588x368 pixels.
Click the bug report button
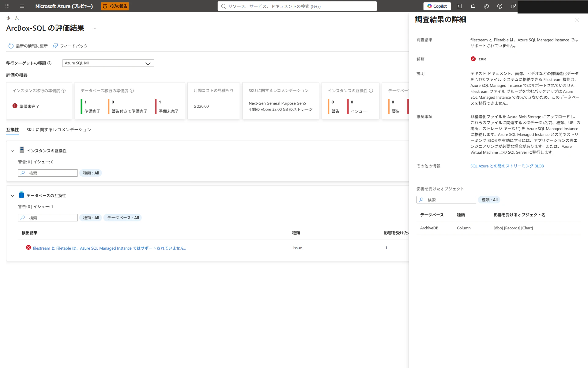point(115,6)
